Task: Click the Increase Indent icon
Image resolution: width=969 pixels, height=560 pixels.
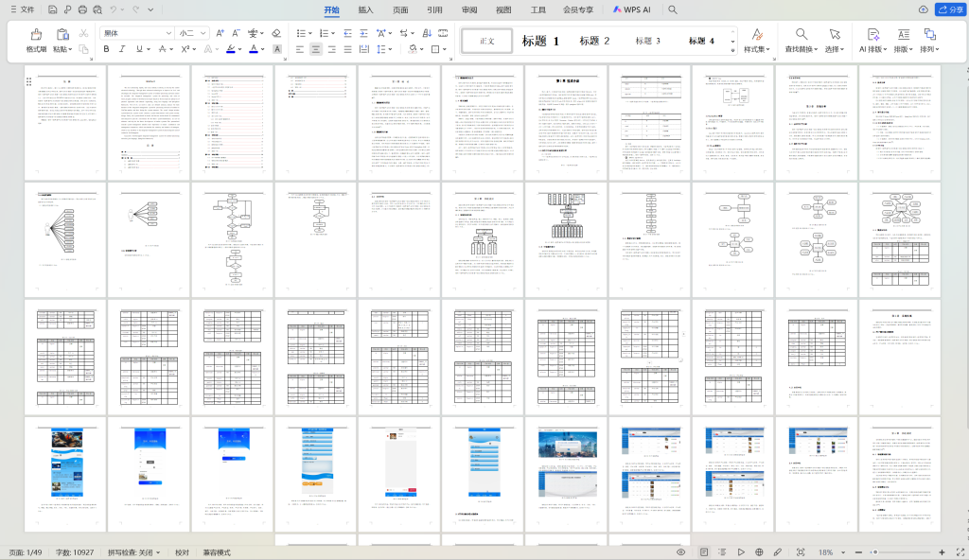Action: 363,33
